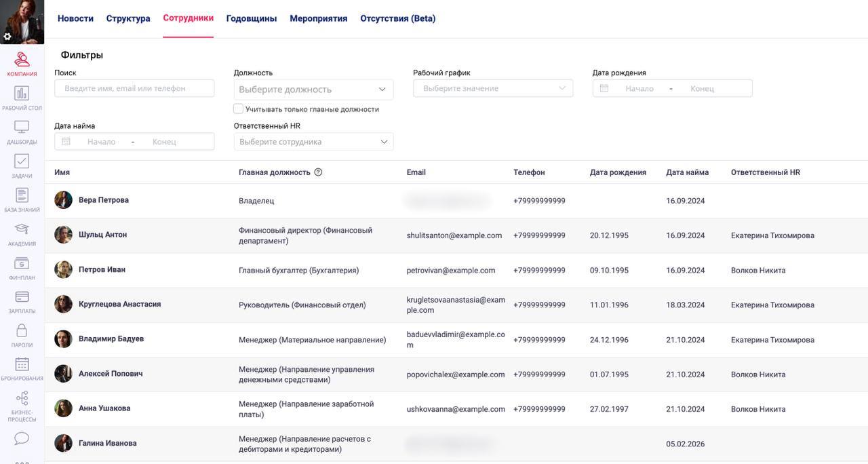Open the Рабочий график dropdown
The image size is (868, 464).
493,88
